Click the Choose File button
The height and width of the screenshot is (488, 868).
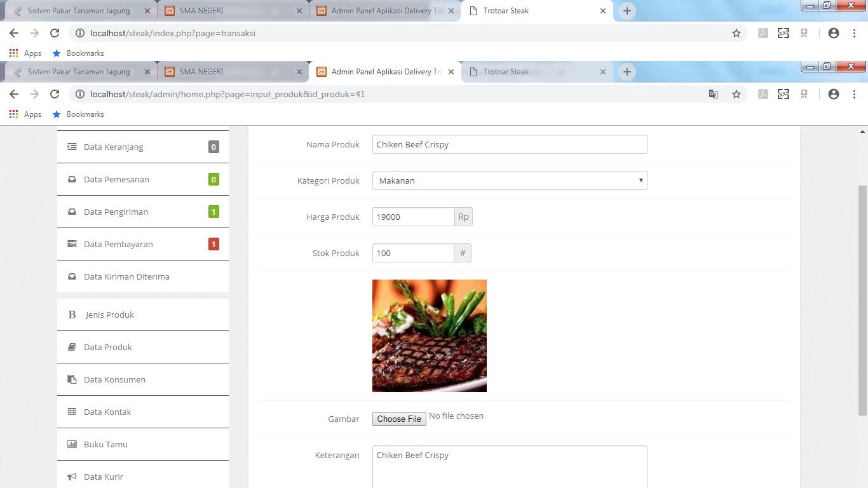point(398,419)
